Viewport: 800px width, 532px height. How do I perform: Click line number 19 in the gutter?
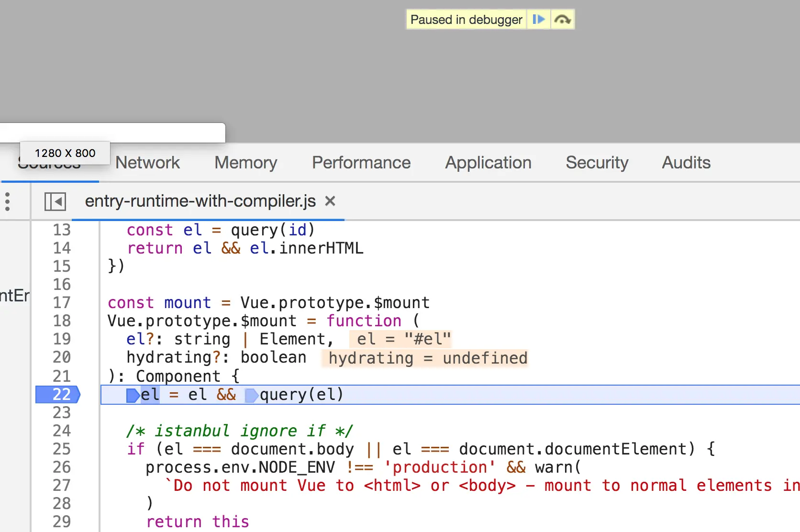pos(62,339)
